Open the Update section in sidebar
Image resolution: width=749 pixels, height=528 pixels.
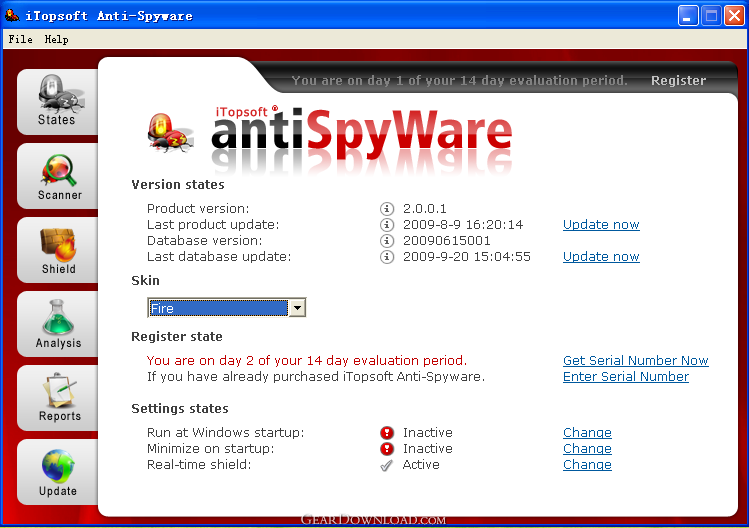[x=58, y=472]
